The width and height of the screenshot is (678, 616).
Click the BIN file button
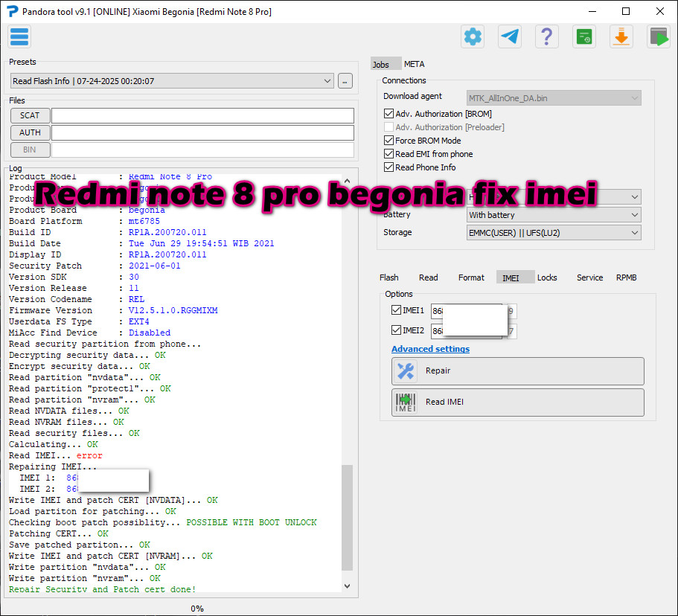(x=30, y=150)
